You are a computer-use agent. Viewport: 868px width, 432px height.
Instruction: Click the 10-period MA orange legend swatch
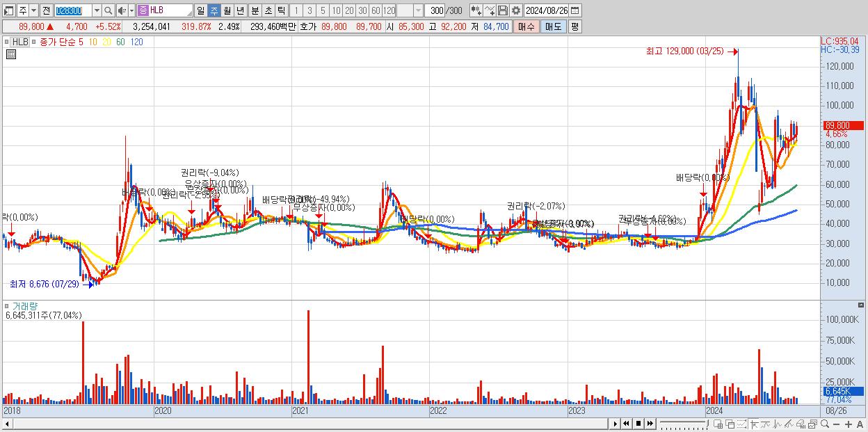[x=93, y=42]
